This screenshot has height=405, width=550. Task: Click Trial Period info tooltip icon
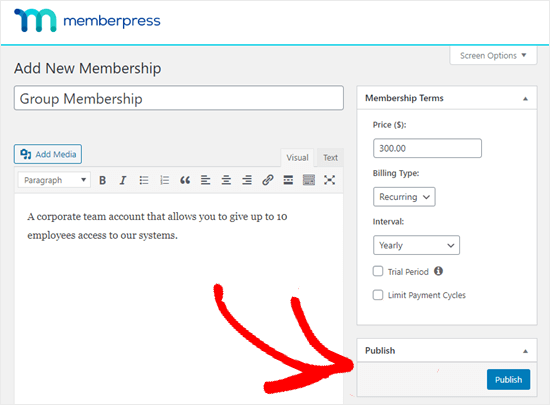[438, 271]
